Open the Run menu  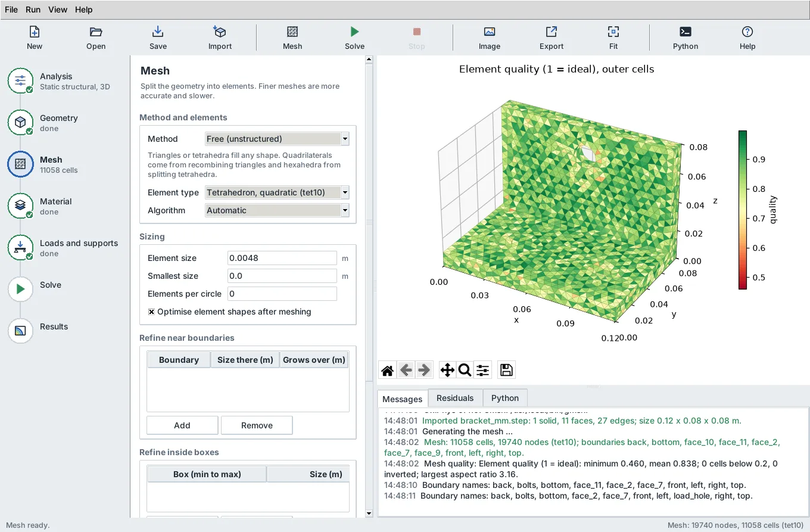coord(33,10)
